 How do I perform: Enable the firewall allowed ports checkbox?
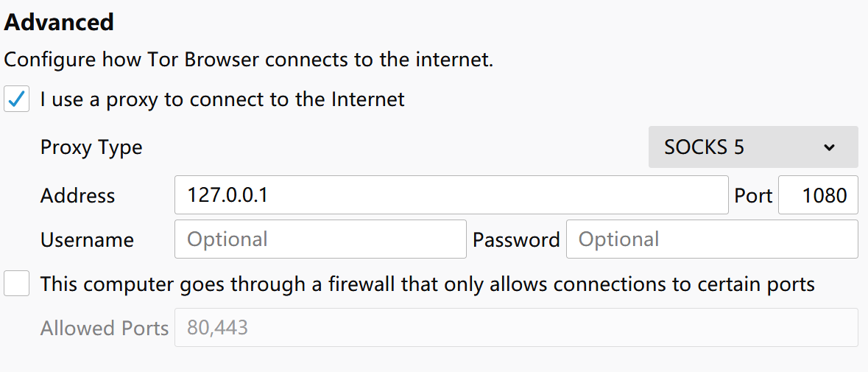(17, 284)
